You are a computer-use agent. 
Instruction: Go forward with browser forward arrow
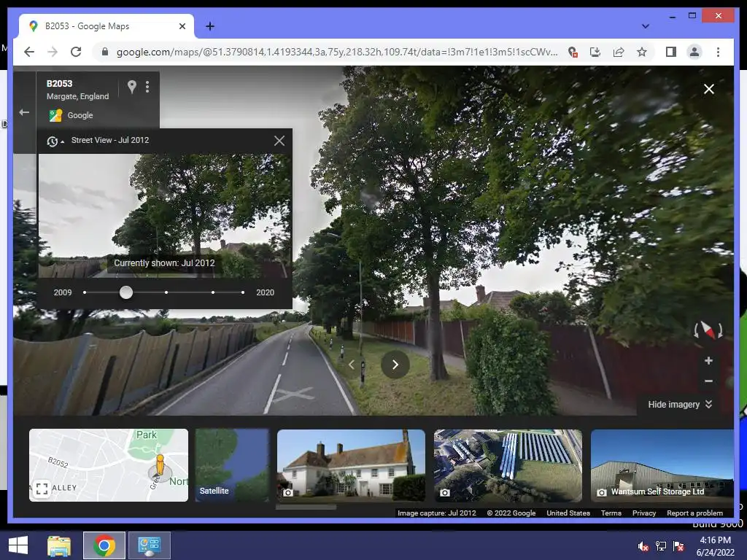(53, 52)
